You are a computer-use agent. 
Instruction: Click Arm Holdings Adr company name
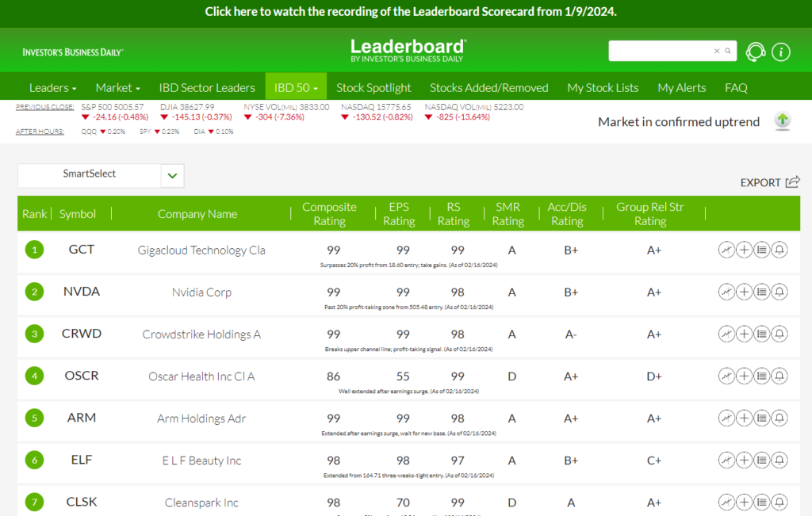coord(201,419)
